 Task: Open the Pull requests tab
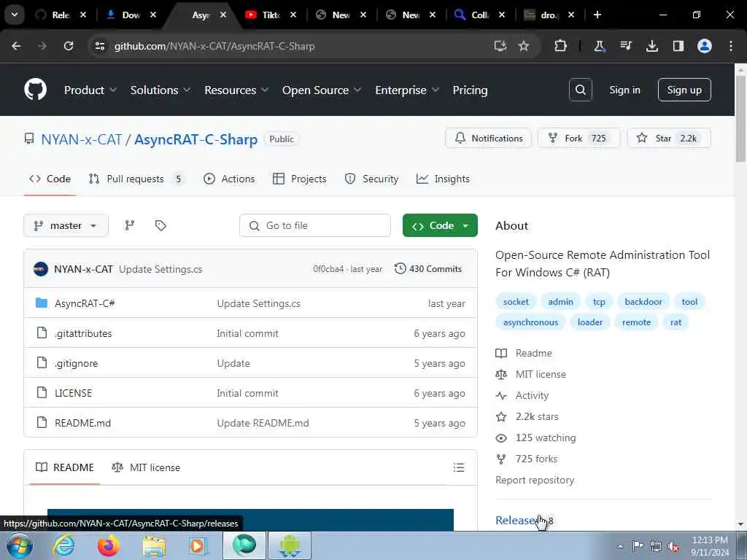[x=136, y=179]
